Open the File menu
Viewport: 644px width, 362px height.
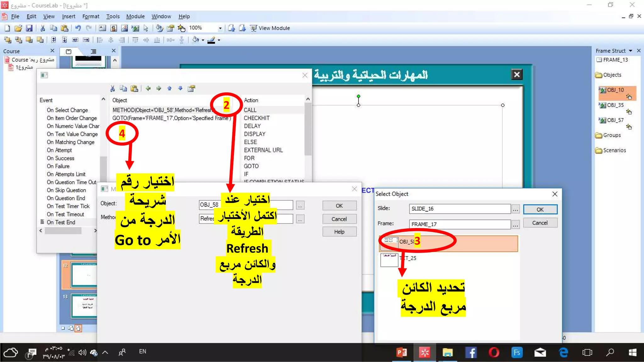tap(15, 16)
